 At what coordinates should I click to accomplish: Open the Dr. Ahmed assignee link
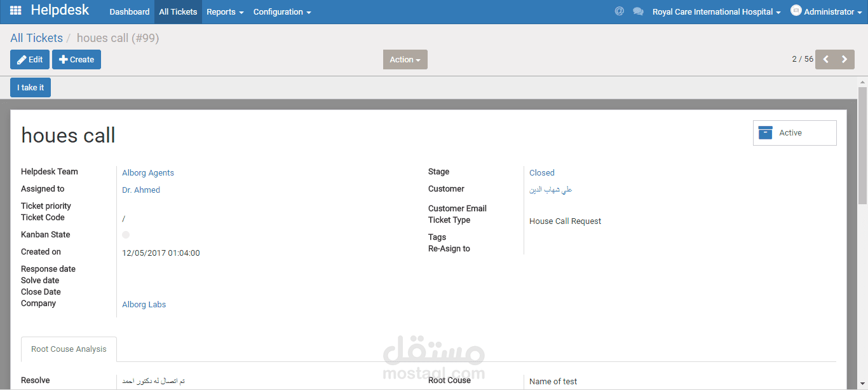click(x=141, y=190)
